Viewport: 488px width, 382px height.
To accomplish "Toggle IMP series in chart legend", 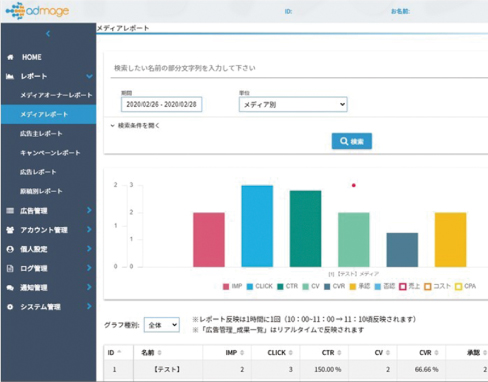I will [232, 286].
